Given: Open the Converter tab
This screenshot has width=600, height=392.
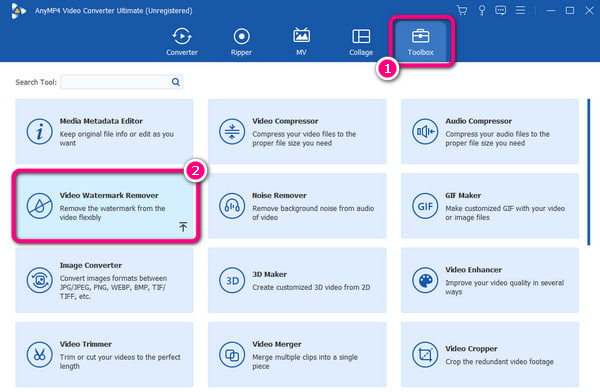Looking at the screenshot, I should point(182,42).
